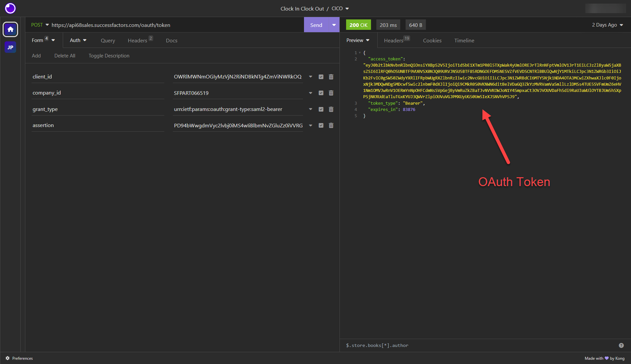
Task: Delete the grant_type form row
Action: pyautogui.click(x=331, y=109)
